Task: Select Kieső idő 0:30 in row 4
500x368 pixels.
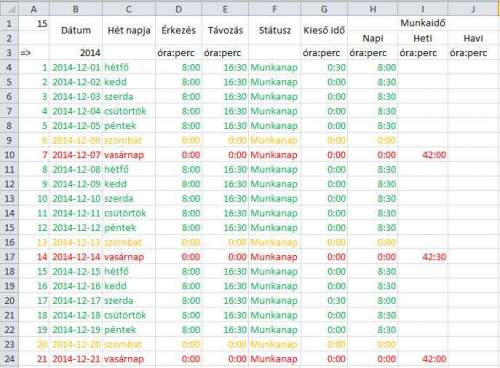Action: [324, 68]
